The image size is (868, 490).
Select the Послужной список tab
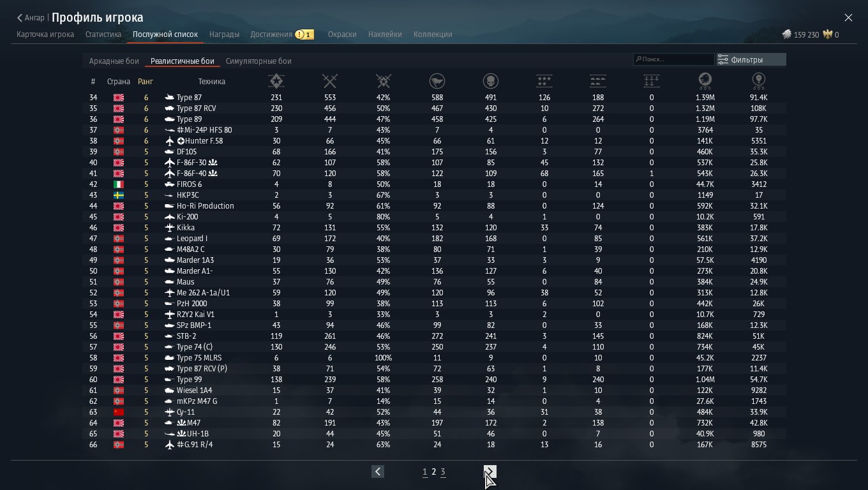[x=165, y=34]
